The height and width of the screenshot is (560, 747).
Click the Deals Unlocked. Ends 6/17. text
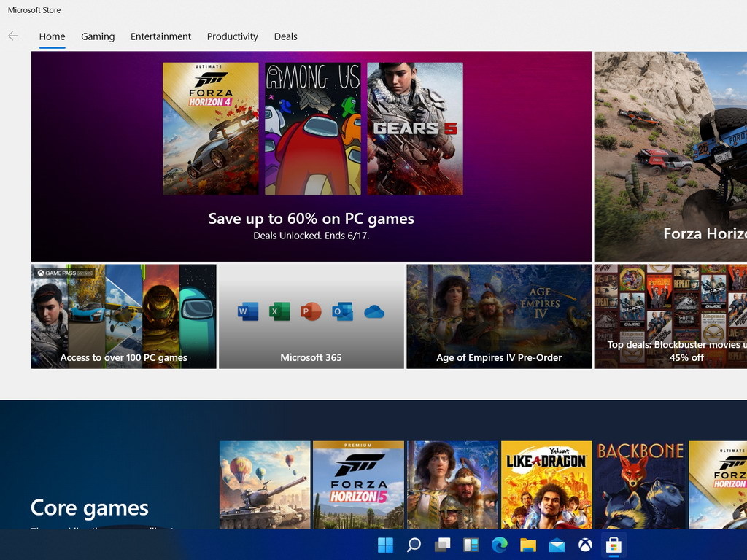[311, 236]
